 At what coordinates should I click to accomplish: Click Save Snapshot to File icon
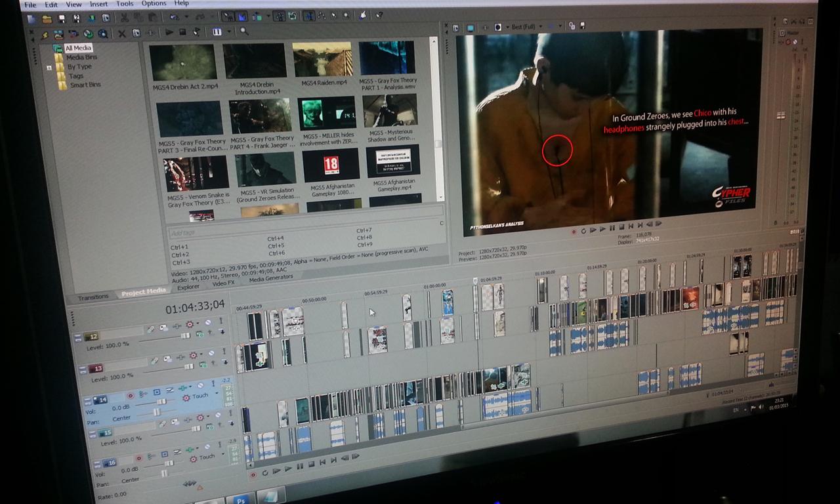point(583,26)
